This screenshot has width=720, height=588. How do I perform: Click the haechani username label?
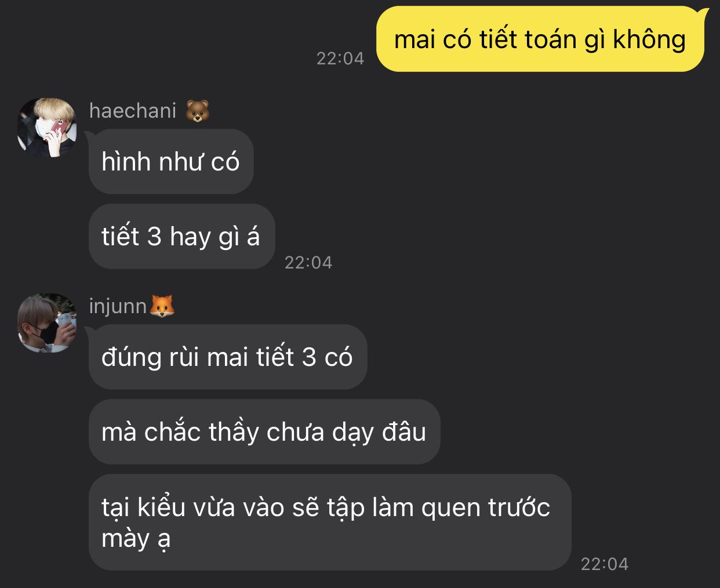pyautogui.click(x=133, y=111)
